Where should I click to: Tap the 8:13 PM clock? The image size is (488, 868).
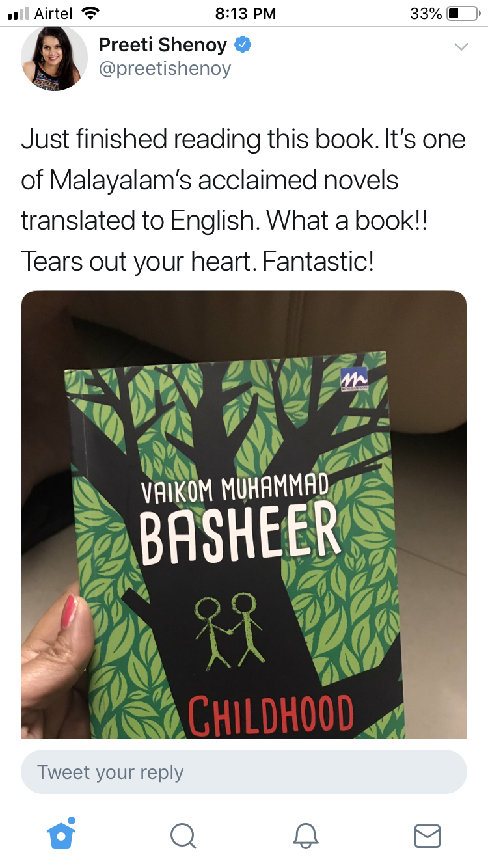tap(245, 13)
